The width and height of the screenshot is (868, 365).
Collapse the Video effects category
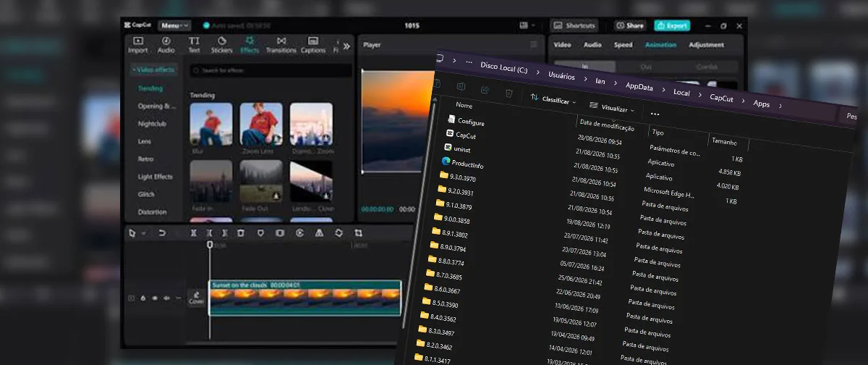point(153,70)
